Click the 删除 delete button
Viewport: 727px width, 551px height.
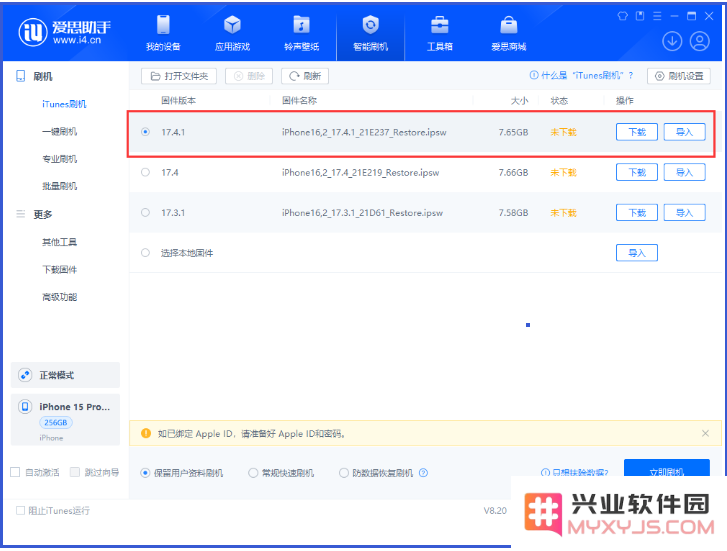pos(249,76)
